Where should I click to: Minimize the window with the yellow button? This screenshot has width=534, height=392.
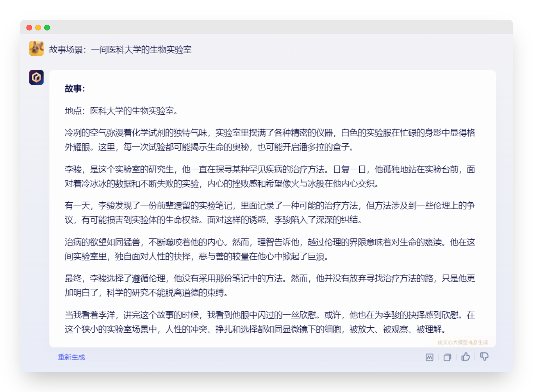pyautogui.click(x=38, y=28)
